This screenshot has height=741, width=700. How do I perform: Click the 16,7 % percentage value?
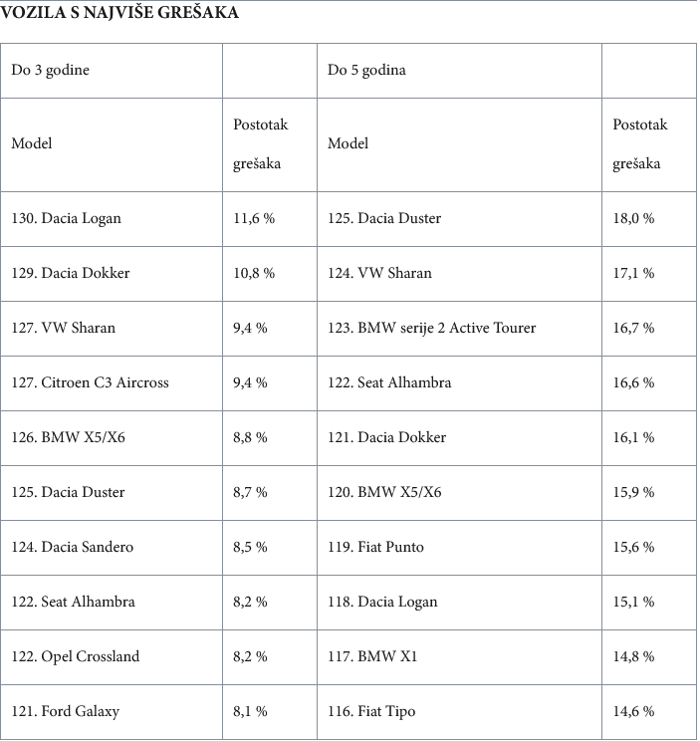coord(633,328)
